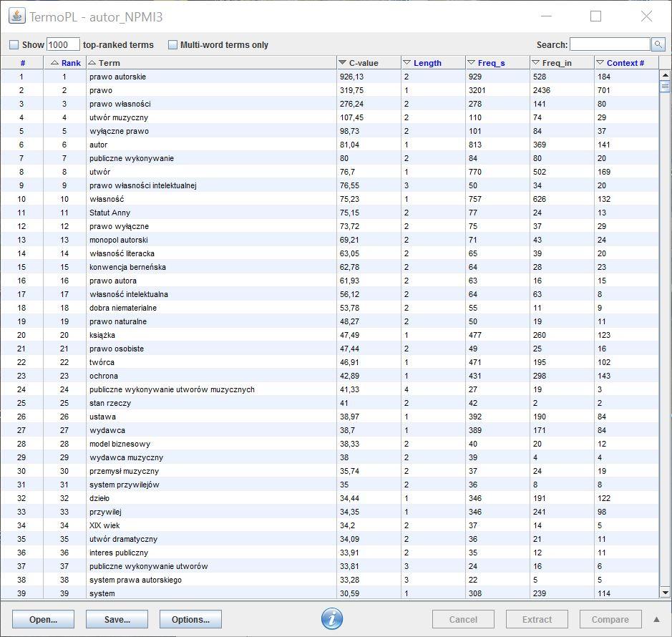This screenshot has width=672, height=637.
Task: Click the scrollbar up arrow
Action: tap(665, 75)
